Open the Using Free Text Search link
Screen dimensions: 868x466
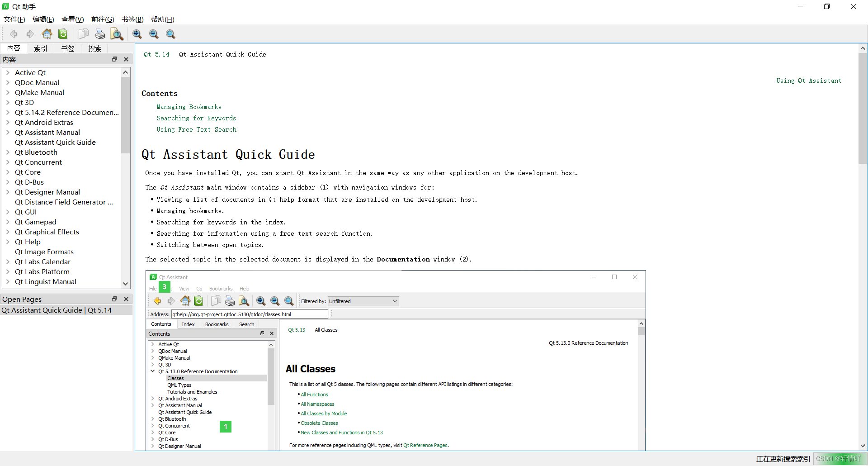[x=197, y=129]
